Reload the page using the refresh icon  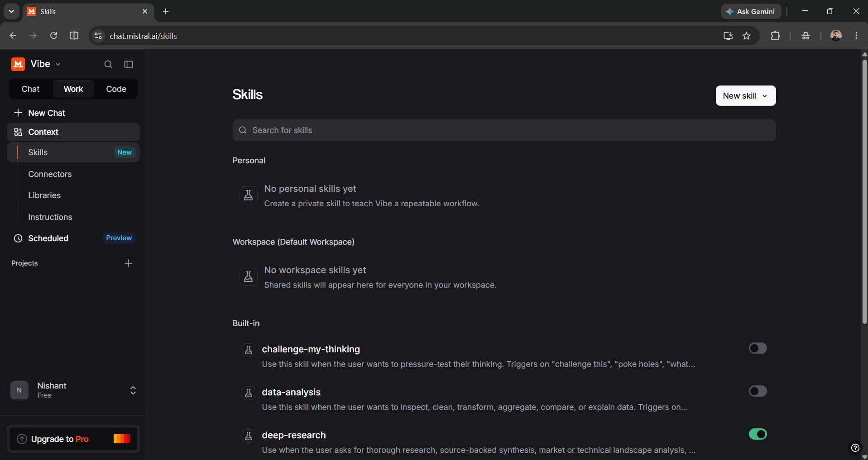point(53,36)
